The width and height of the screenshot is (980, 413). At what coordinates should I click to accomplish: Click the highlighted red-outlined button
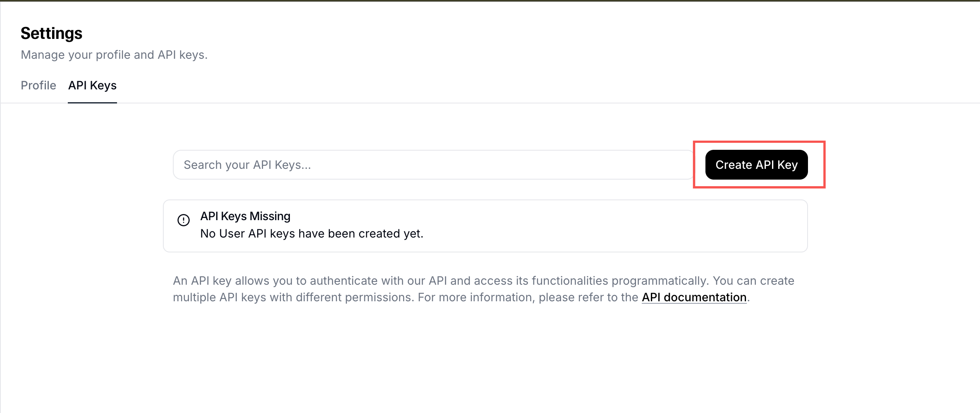[756, 164]
